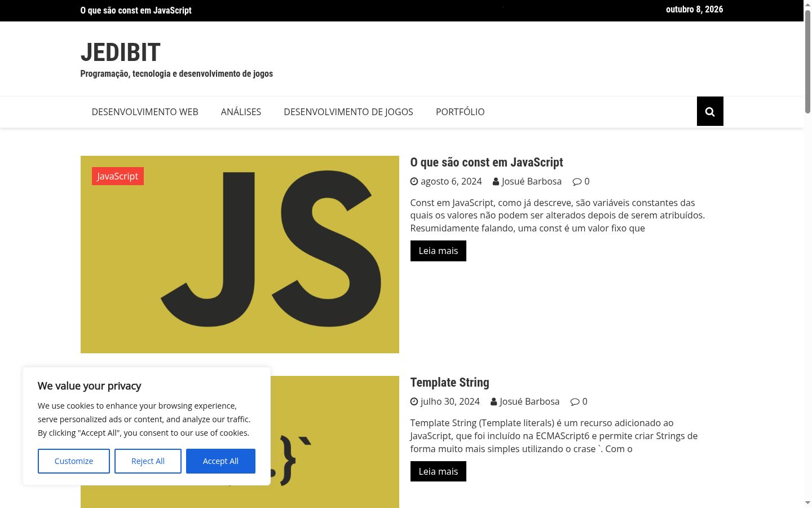Open the Portfólio menu item
This screenshot has height=508, width=812.
pyautogui.click(x=460, y=112)
